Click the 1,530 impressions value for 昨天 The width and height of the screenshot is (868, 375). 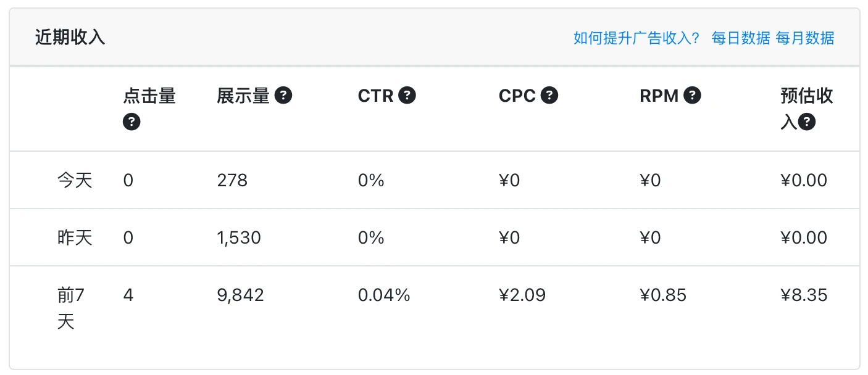[x=239, y=237]
